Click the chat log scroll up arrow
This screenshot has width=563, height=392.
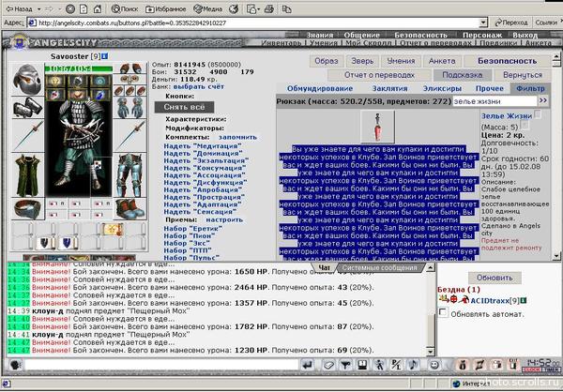430,268
